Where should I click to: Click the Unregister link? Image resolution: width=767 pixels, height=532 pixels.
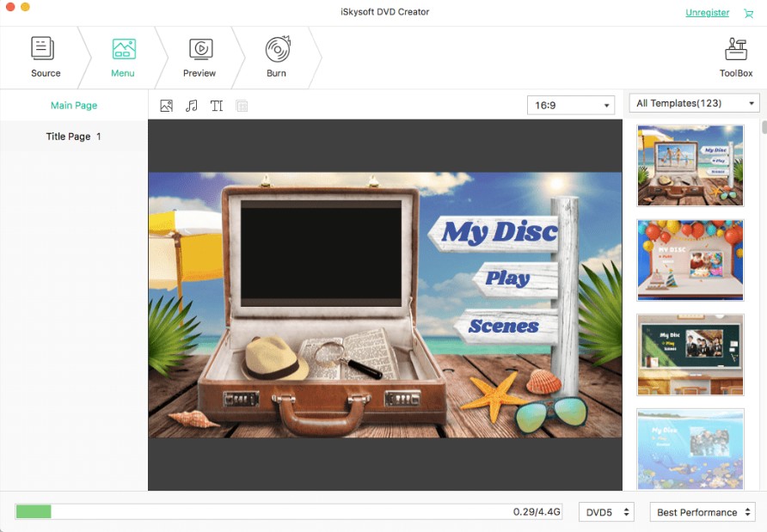point(707,12)
